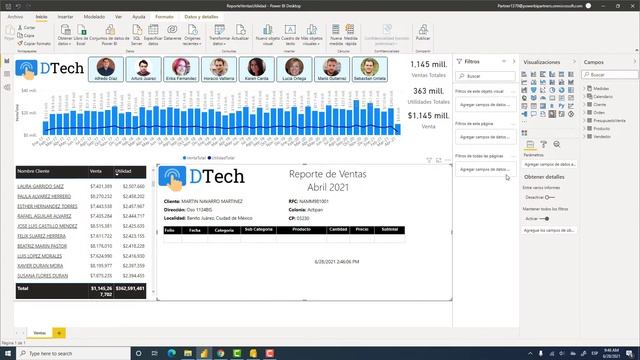Click the visual header focus mode icon

[438, 160]
